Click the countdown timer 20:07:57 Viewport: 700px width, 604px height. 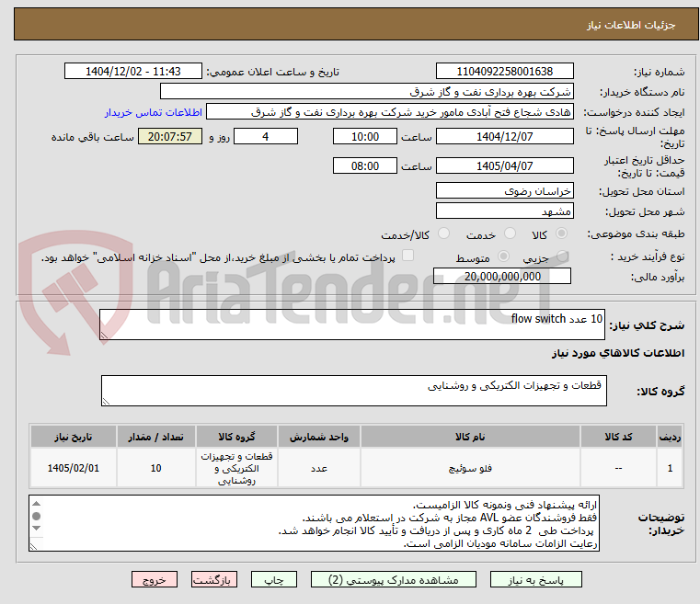pos(169,136)
